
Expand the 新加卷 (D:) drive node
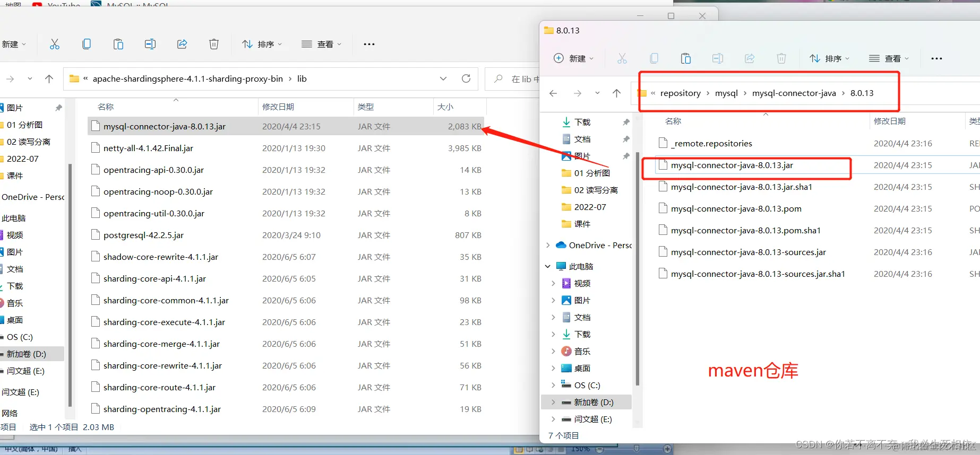click(x=553, y=402)
